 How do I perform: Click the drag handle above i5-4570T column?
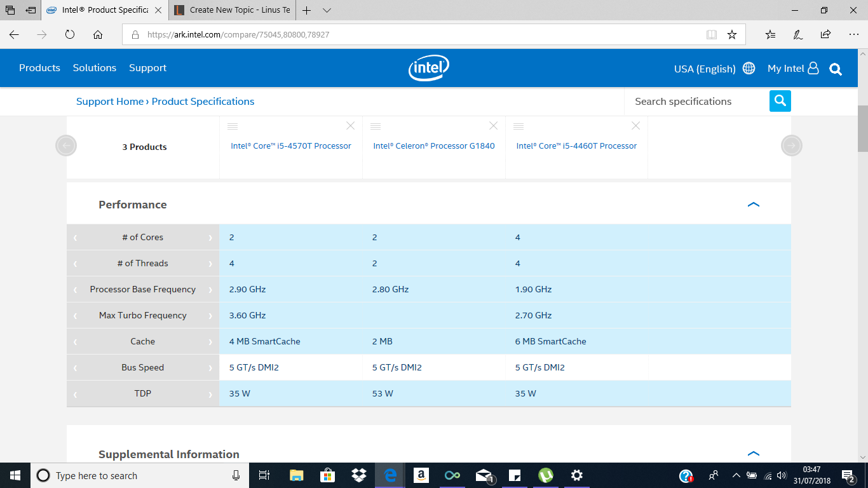coord(233,126)
